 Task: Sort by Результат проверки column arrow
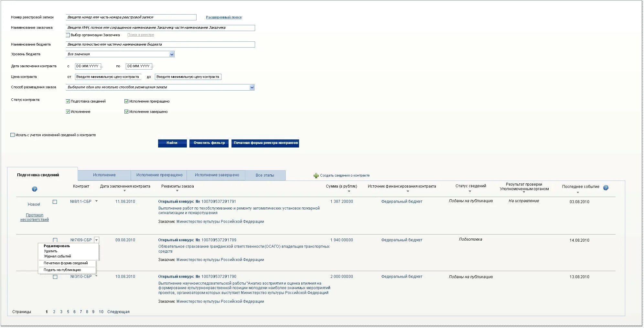(x=524, y=192)
